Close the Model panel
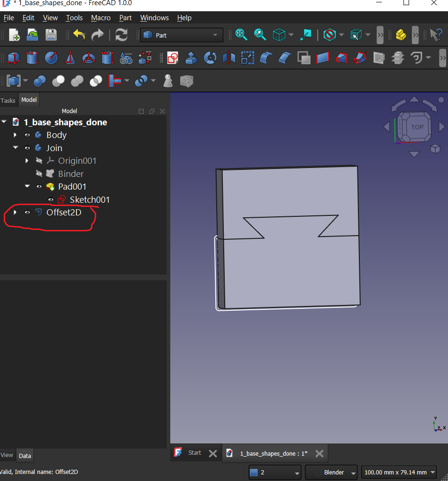448x481 pixels. coord(162,111)
